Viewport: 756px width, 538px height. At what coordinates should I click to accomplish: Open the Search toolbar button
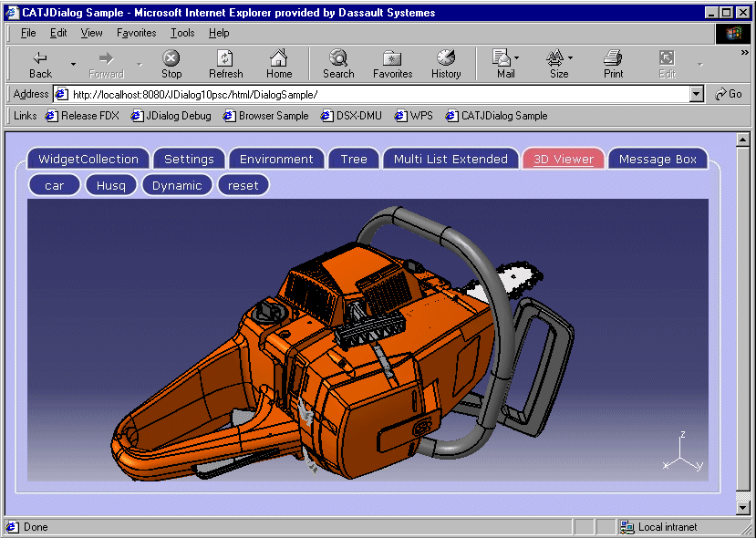coord(338,65)
